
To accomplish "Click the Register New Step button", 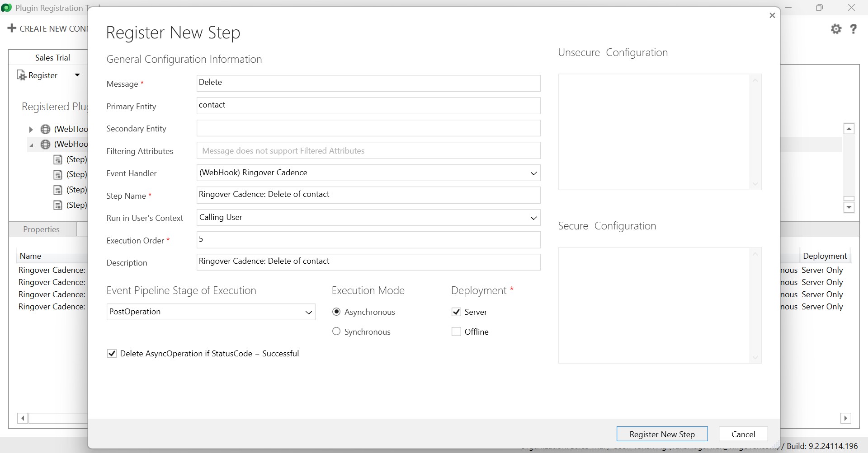I will tap(662, 434).
